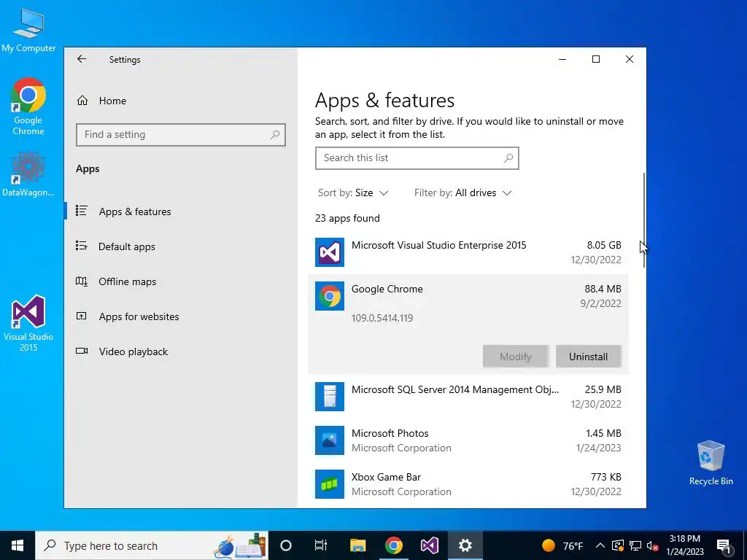Click the magnifier in Find a setting
Viewport: 747px width, 560px height.
[275, 135]
